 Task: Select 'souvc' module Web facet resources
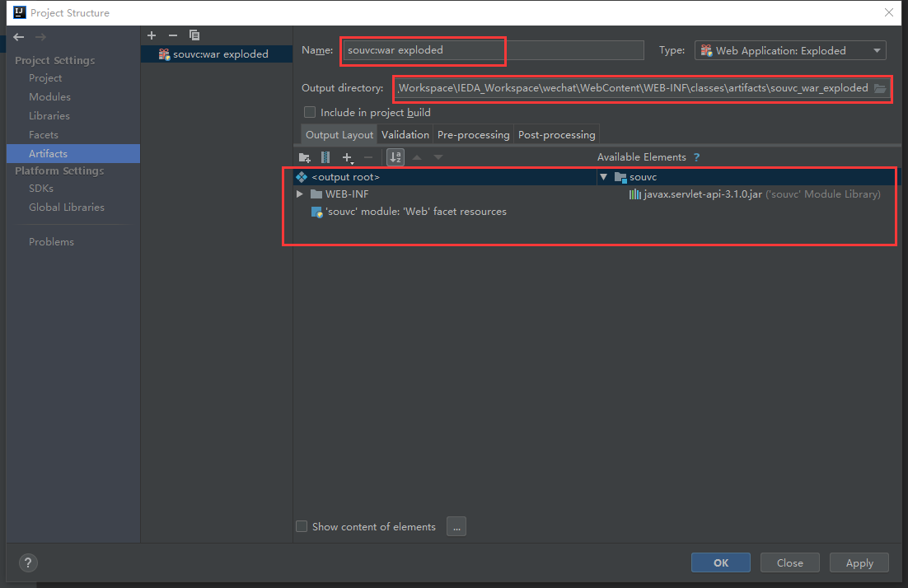(x=409, y=212)
